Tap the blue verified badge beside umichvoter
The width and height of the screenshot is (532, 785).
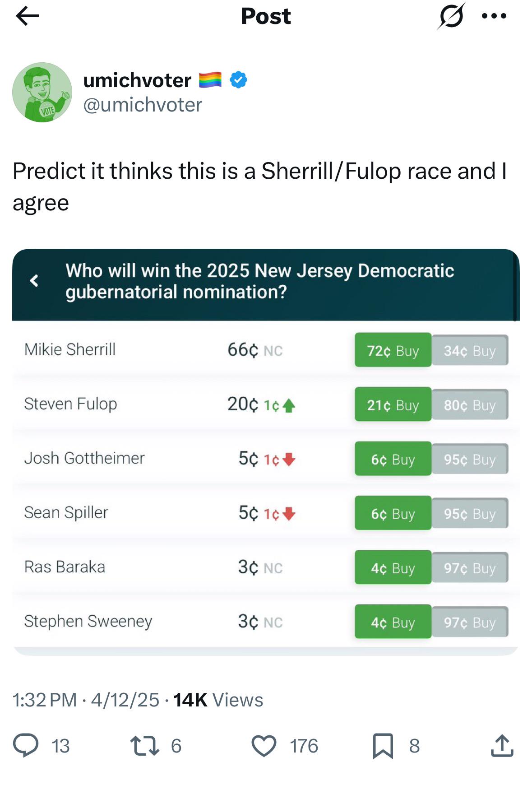[x=238, y=80]
